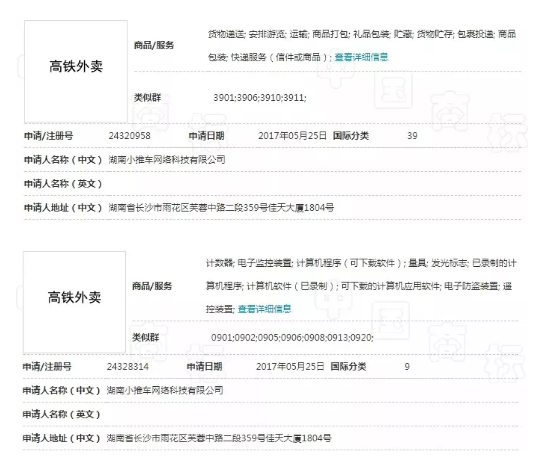Click 申请人名称（英文）label in the first record

pos(63,184)
